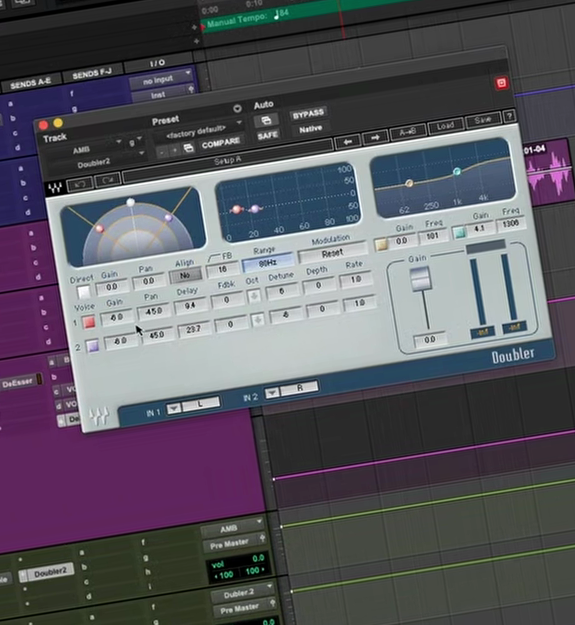
Task: Grab the low-shelf EQ node on the curve
Action: click(x=409, y=183)
